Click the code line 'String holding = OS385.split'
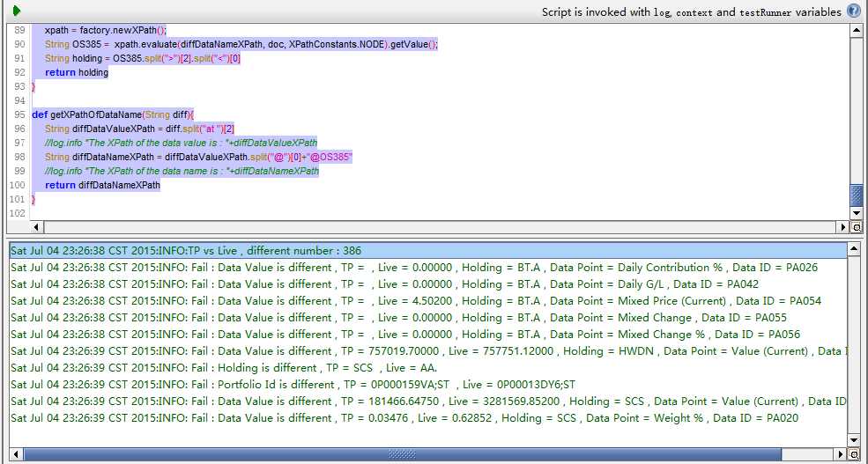868x464 pixels. click(x=143, y=58)
